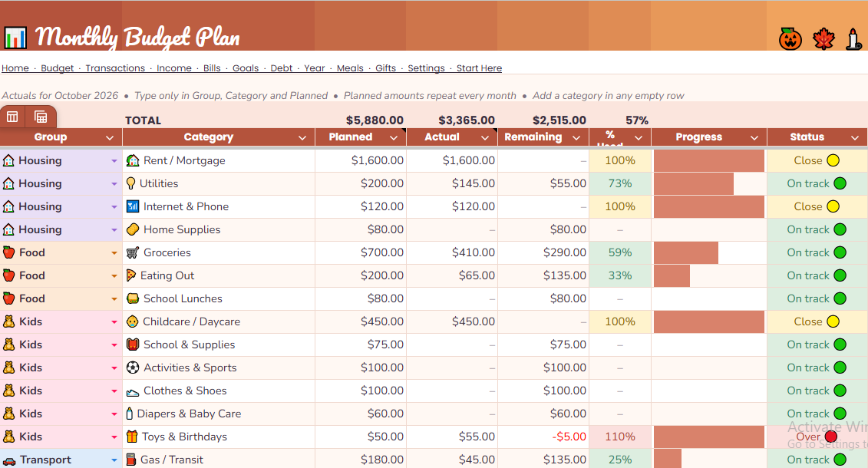This screenshot has width=868, height=468.
Task: Click the candle icon in header
Action: [854, 38]
